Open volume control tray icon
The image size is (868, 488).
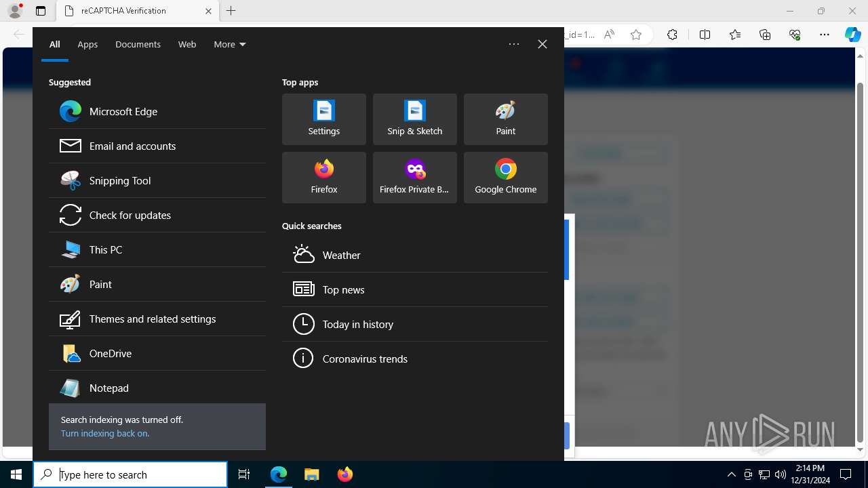(x=781, y=474)
